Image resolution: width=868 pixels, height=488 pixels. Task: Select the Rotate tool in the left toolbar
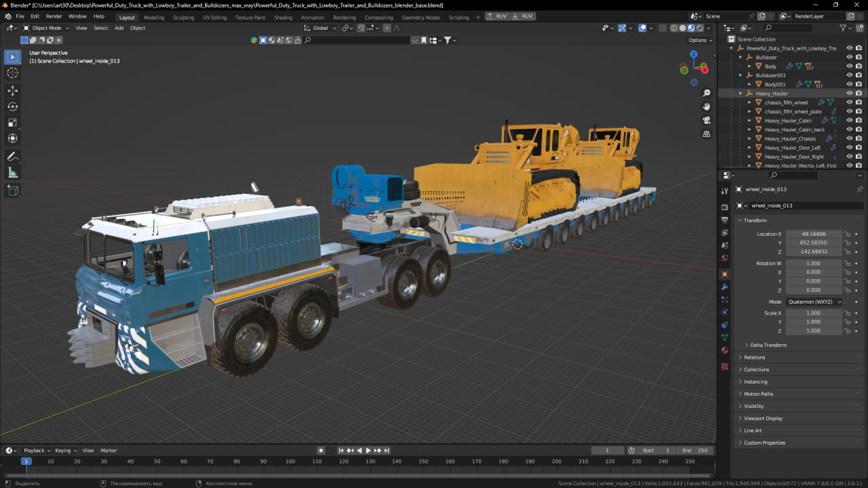click(13, 106)
